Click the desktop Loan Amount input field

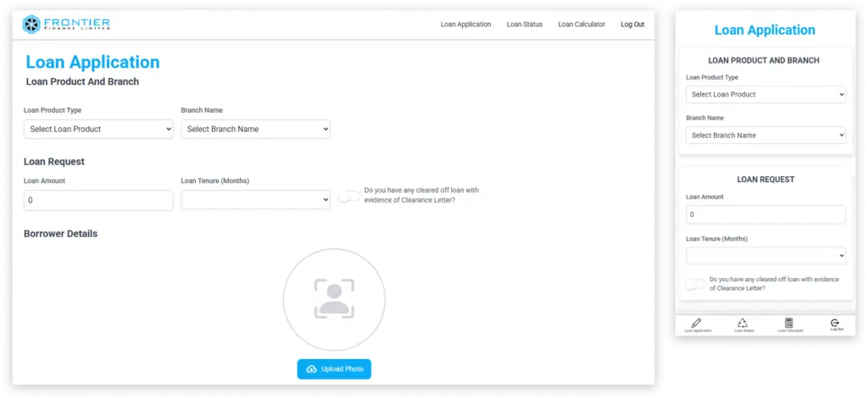(x=98, y=200)
